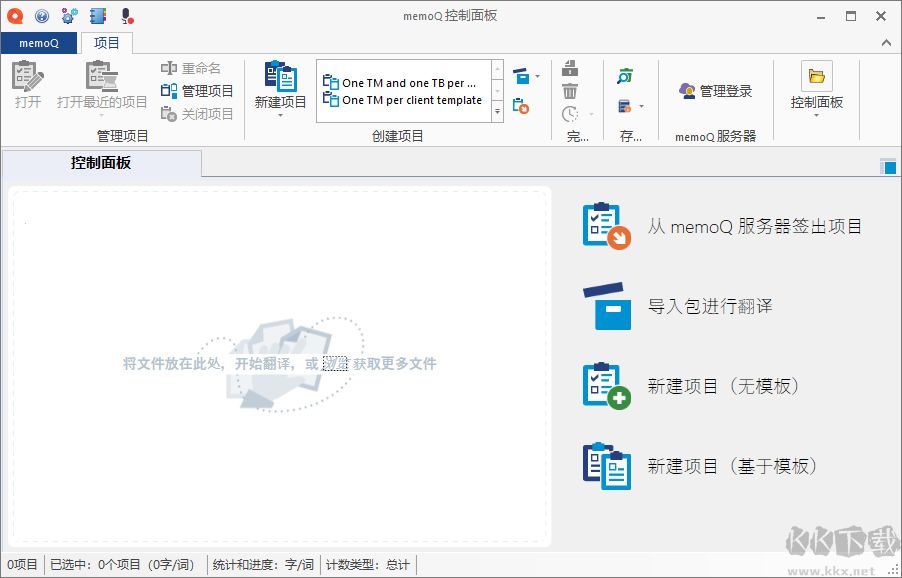Click the blue package import box icon in ribbon

click(521, 76)
